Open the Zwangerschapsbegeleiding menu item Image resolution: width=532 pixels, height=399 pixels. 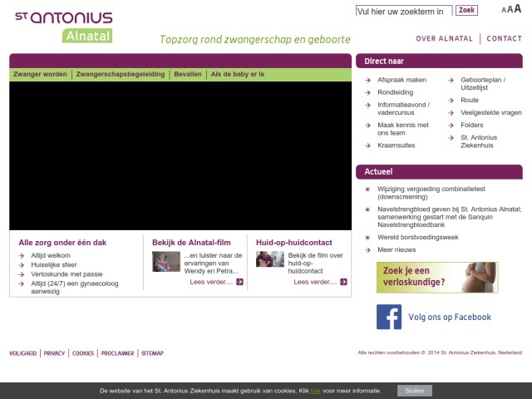coord(121,74)
